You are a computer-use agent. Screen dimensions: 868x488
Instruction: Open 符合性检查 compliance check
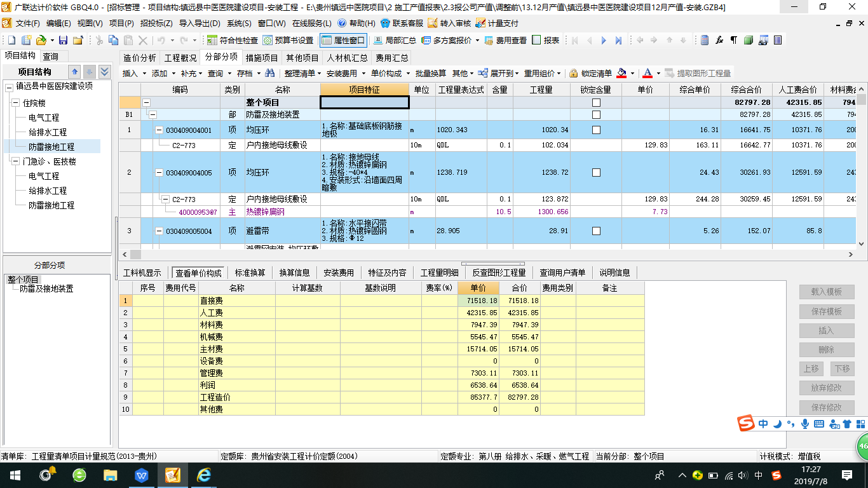coord(233,40)
